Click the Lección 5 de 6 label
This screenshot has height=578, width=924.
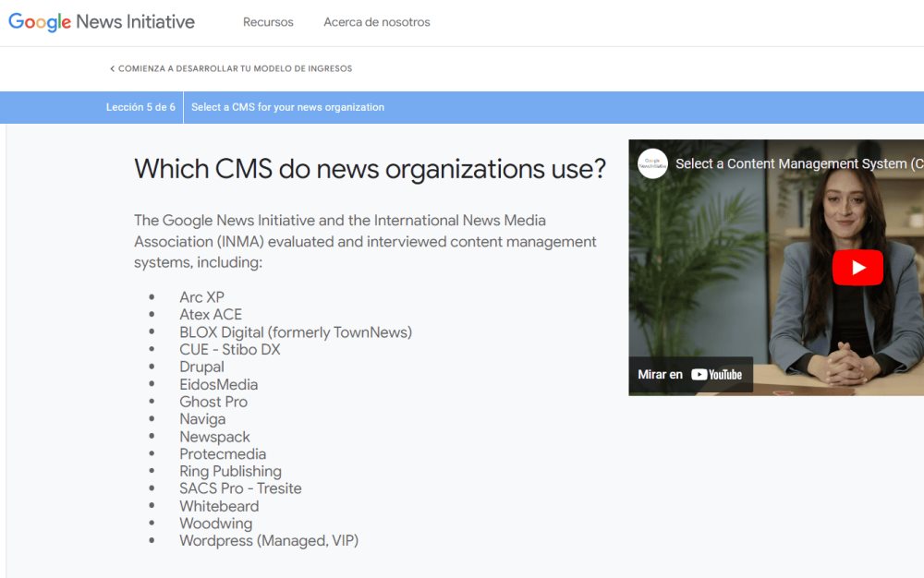click(140, 107)
